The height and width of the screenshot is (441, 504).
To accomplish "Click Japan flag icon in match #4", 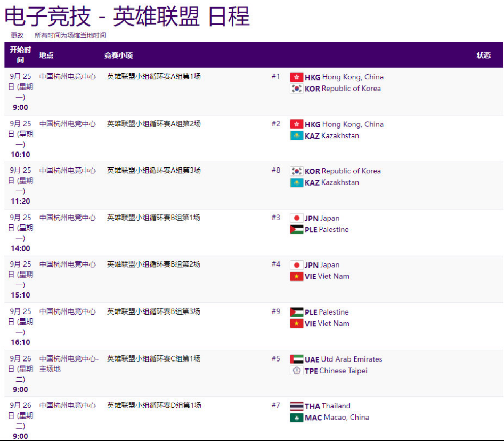I will coord(296,265).
